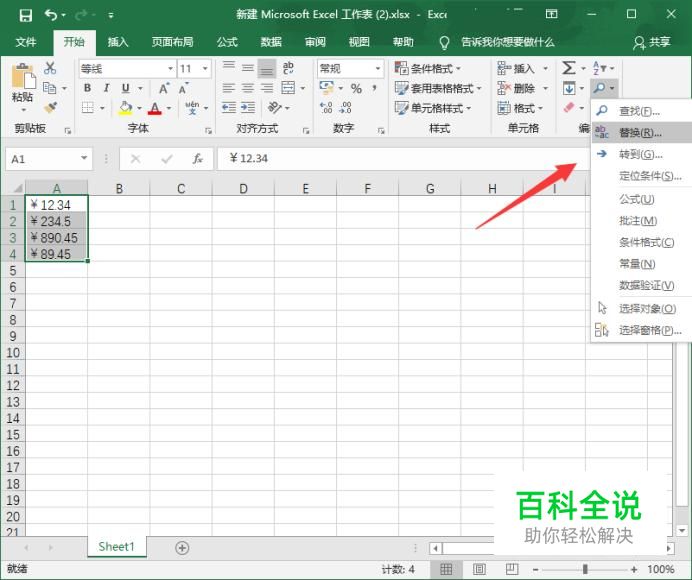Apply the red font color
The width and height of the screenshot is (692, 580).
click(x=154, y=108)
